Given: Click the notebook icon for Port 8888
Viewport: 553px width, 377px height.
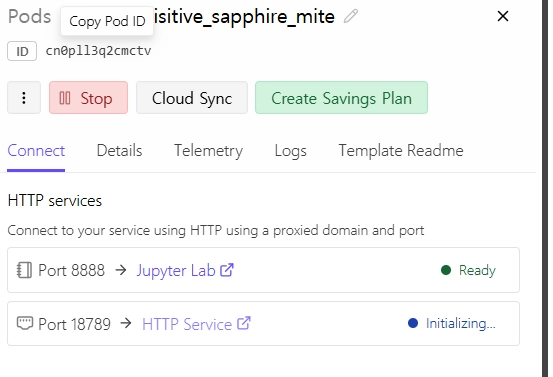Looking at the screenshot, I should coord(24,270).
